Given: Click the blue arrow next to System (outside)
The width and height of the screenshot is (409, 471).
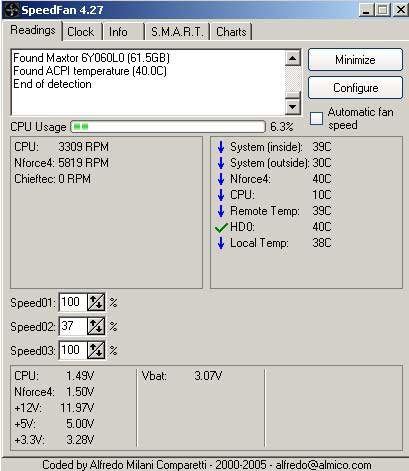Looking at the screenshot, I should coord(221,163).
